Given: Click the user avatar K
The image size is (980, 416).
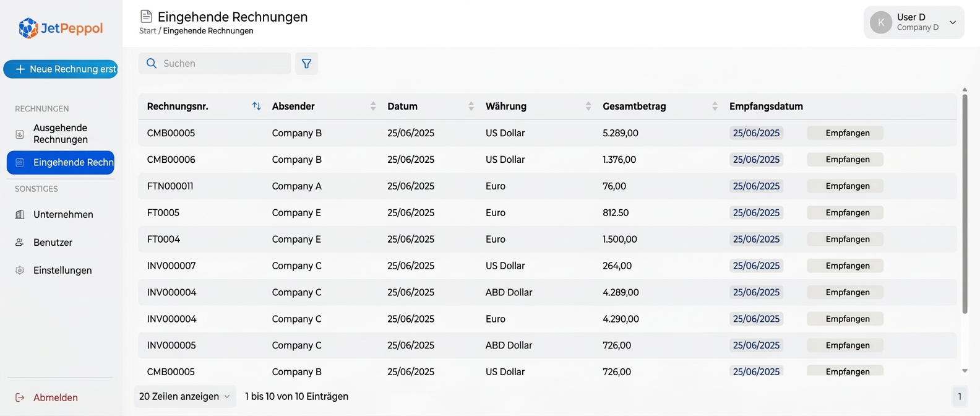Looking at the screenshot, I should click(x=881, y=22).
